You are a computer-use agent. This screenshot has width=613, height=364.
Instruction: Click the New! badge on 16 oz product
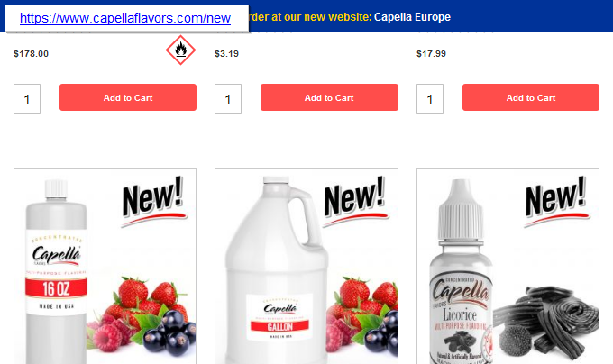[x=154, y=202]
